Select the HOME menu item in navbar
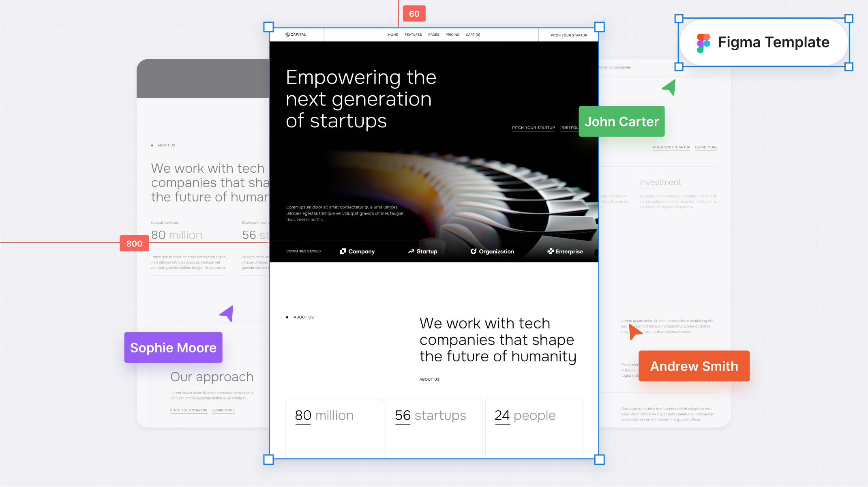 click(x=392, y=34)
